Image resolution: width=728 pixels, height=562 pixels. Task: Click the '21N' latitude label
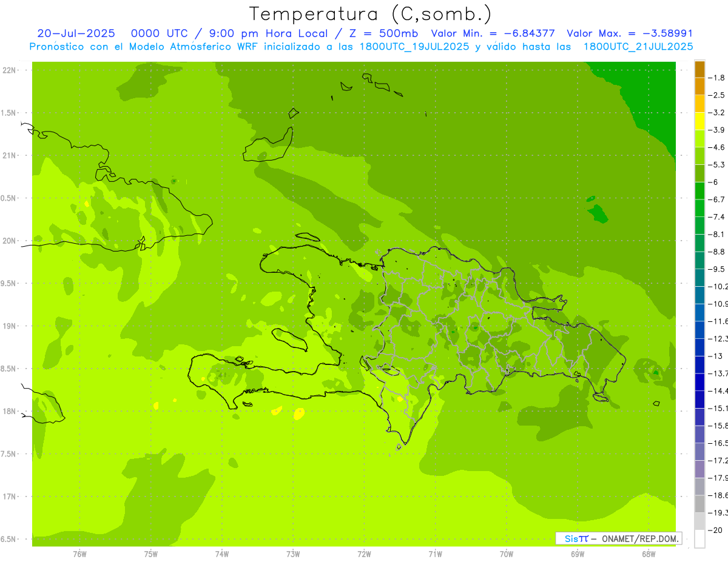9,155
